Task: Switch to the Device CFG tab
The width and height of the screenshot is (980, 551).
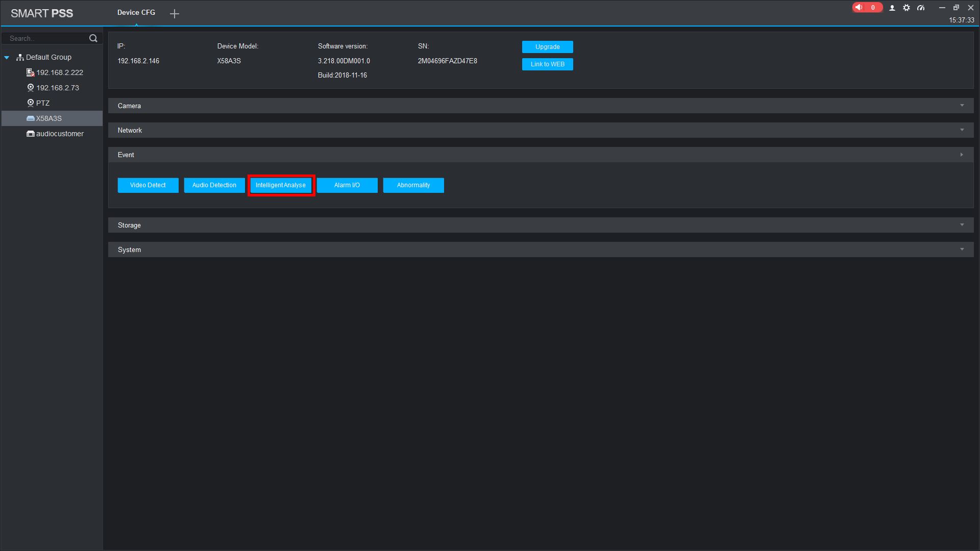Action: [136, 13]
